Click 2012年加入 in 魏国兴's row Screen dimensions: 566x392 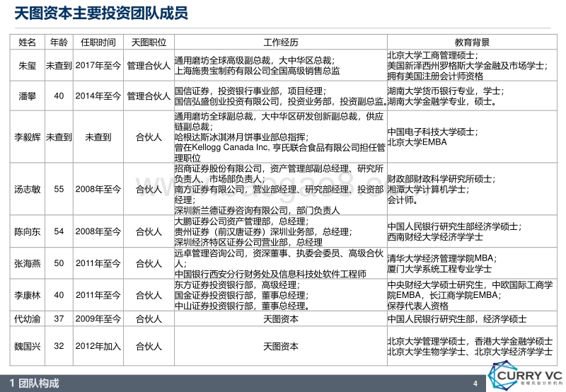[x=98, y=346]
